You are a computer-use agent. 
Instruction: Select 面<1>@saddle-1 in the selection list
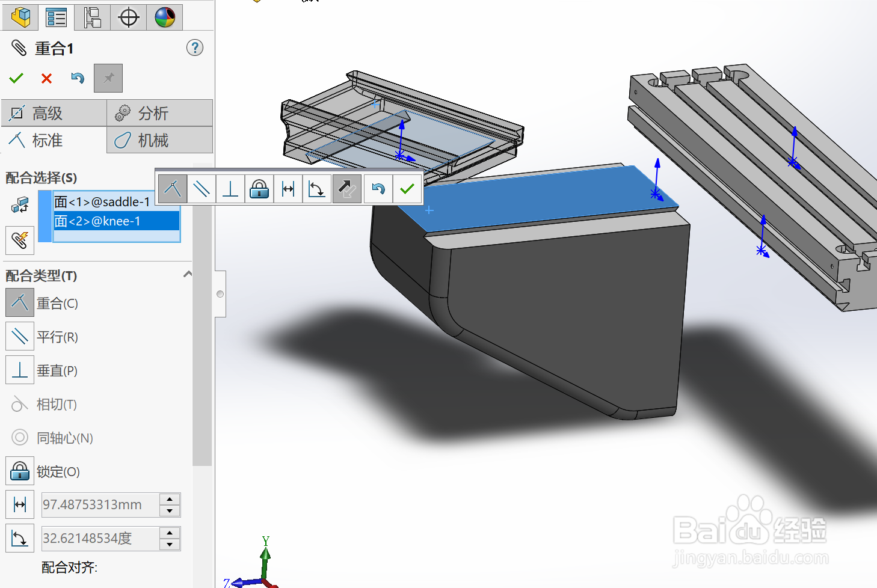(102, 202)
